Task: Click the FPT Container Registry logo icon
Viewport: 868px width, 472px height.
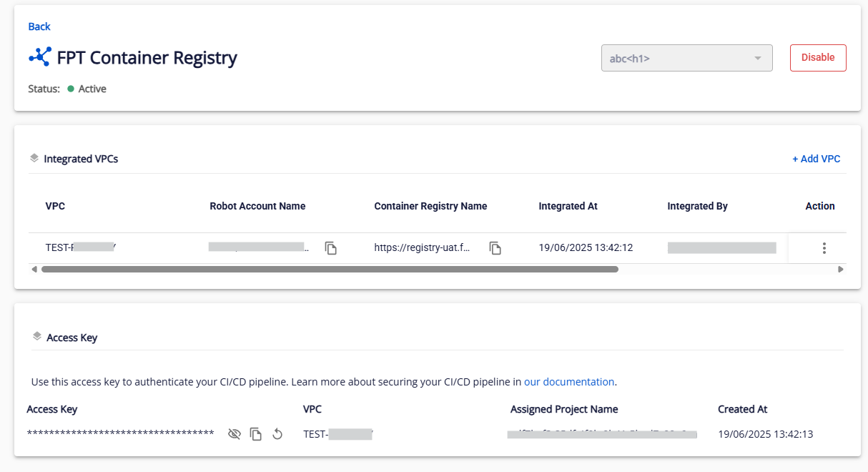Action: tap(39, 57)
